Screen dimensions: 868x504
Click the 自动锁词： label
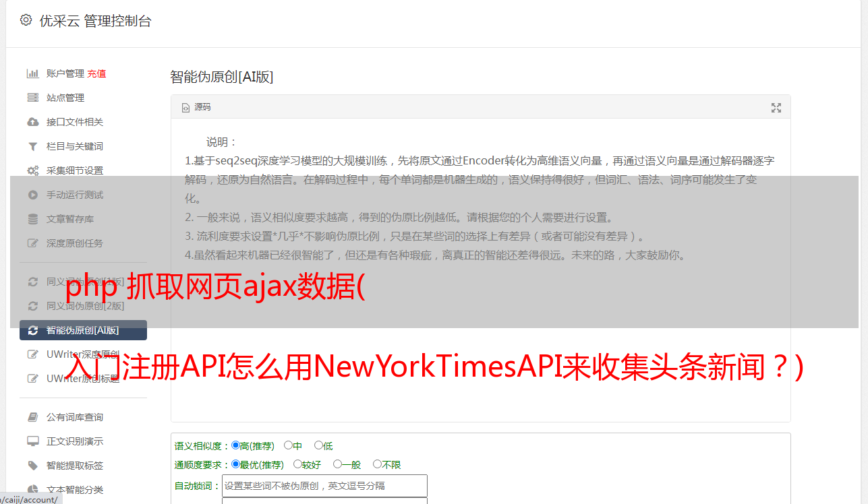[x=198, y=486]
